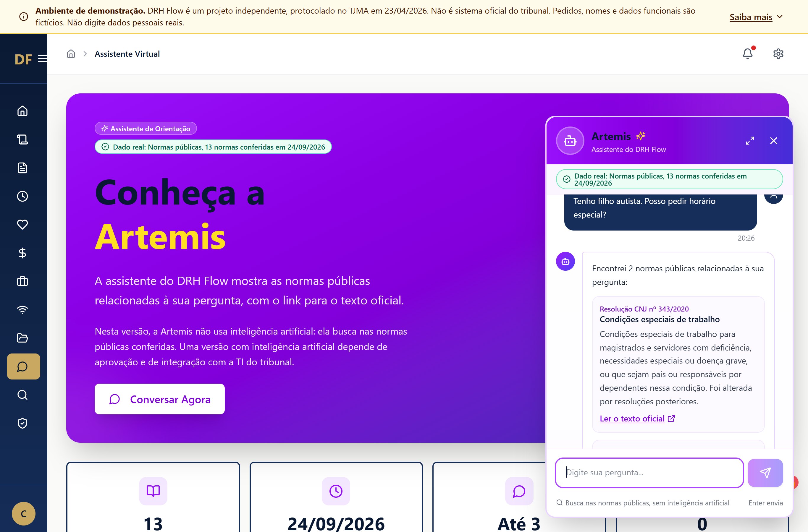Open the user avatar C

pyautogui.click(x=23, y=514)
